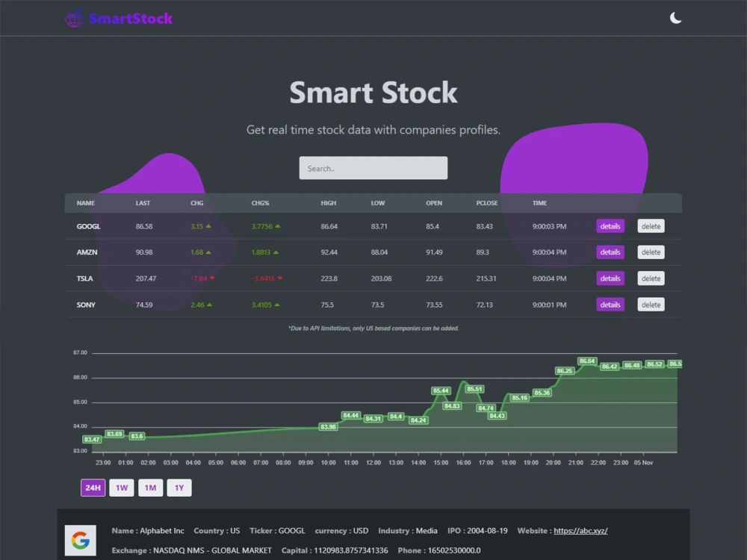Click the green up arrow beside 1.8813

276,252
